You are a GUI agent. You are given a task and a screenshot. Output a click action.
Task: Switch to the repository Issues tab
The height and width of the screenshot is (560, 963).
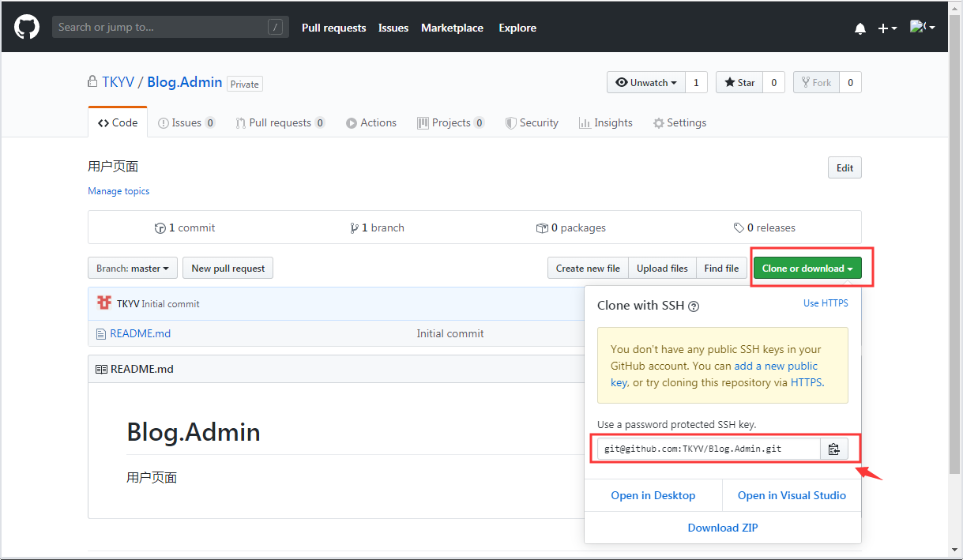point(186,122)
